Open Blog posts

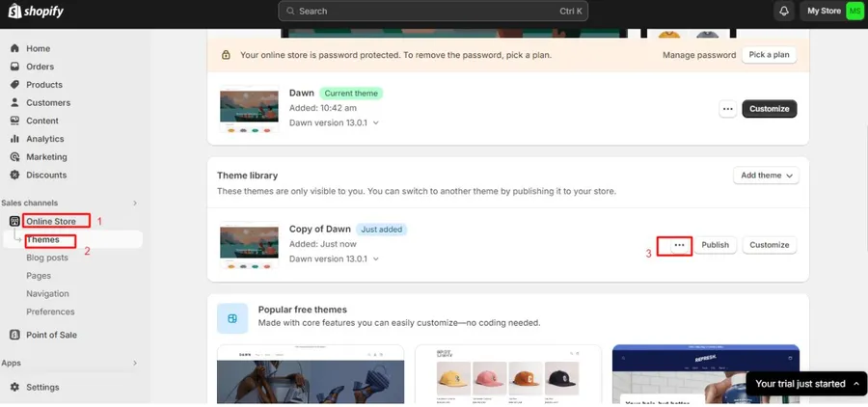(x=47, y=258)
